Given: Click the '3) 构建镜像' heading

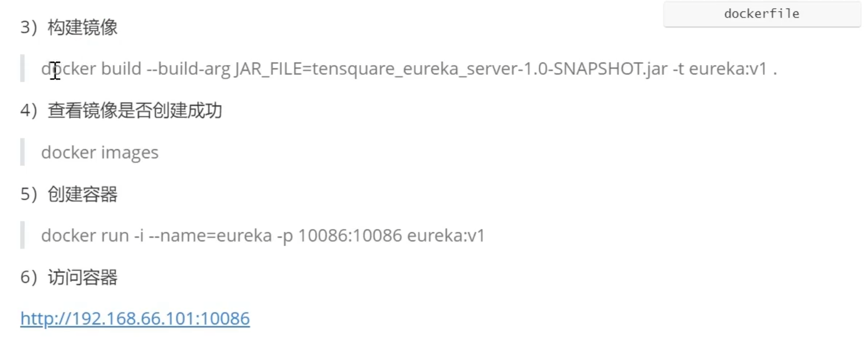Looking at the screenshot, I should [69, 27].
